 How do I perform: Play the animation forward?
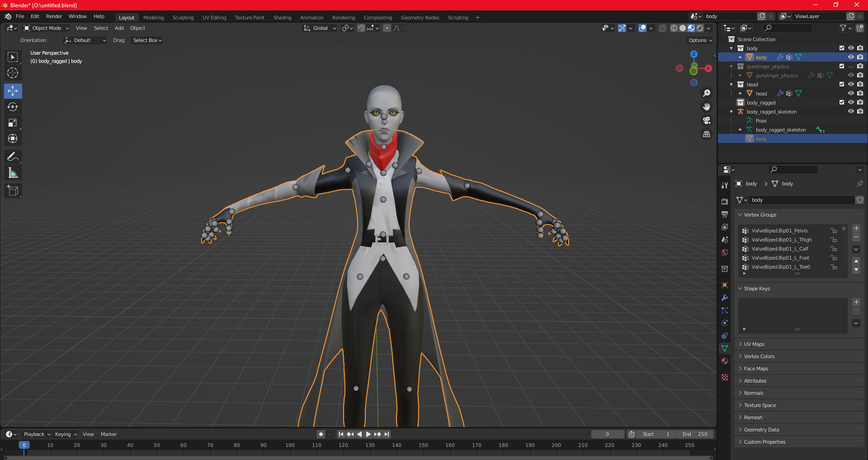[x=368, y=434]
